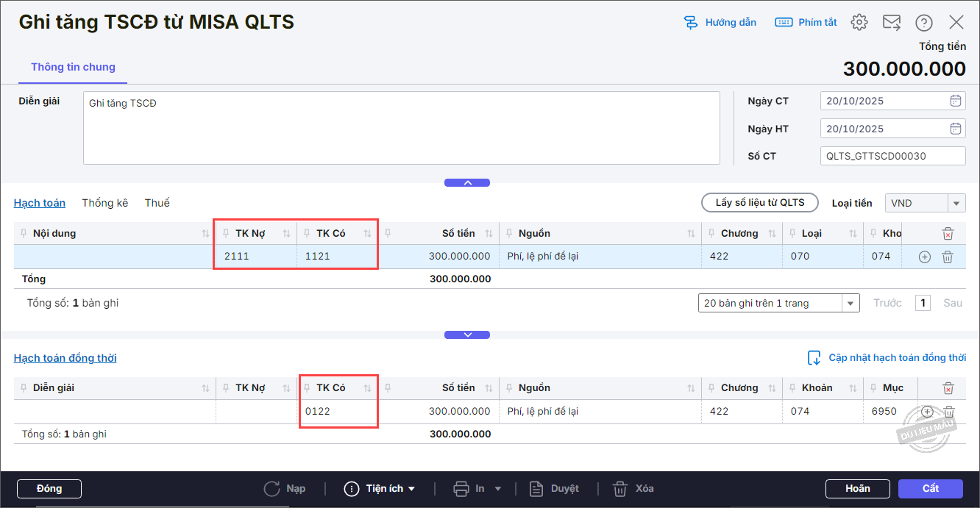Open the Tiện ích utilities menu
Image resolution: width=980 pixels, height=508 pixels.
click(x=380, y=489)
